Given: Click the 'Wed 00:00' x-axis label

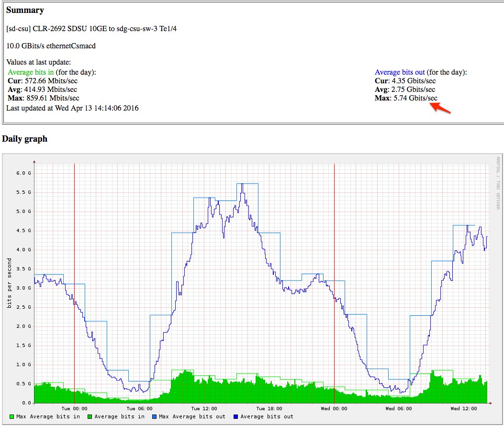Looking at the screenshot, I should click(334, 409).
